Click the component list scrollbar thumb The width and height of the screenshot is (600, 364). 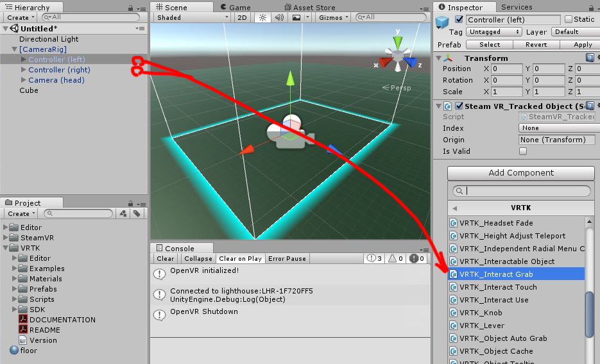[x=589, y=315]
